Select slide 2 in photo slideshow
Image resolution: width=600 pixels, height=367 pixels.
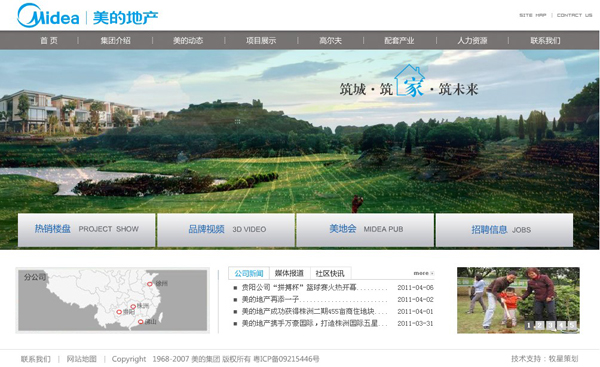tap(540, 325)
